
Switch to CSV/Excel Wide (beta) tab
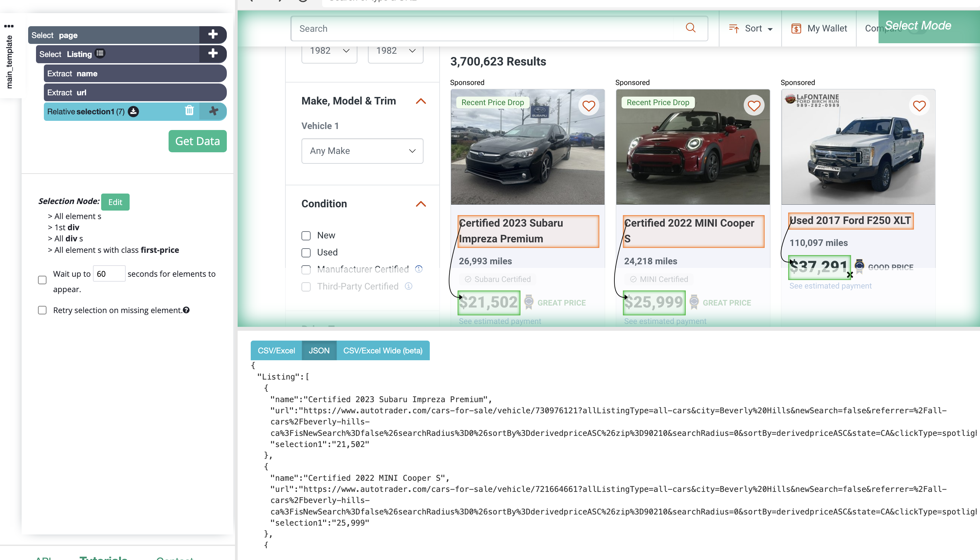click(x=383, y=350)
